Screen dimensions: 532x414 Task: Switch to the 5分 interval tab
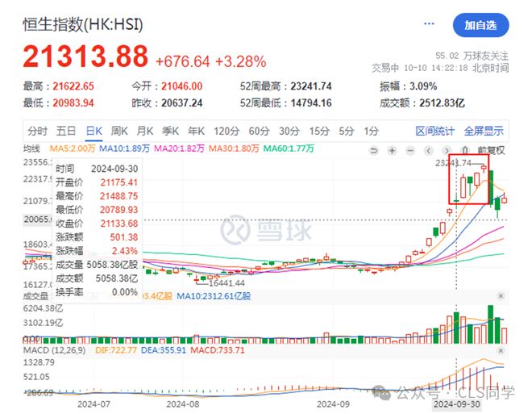(x=347, y=131)
